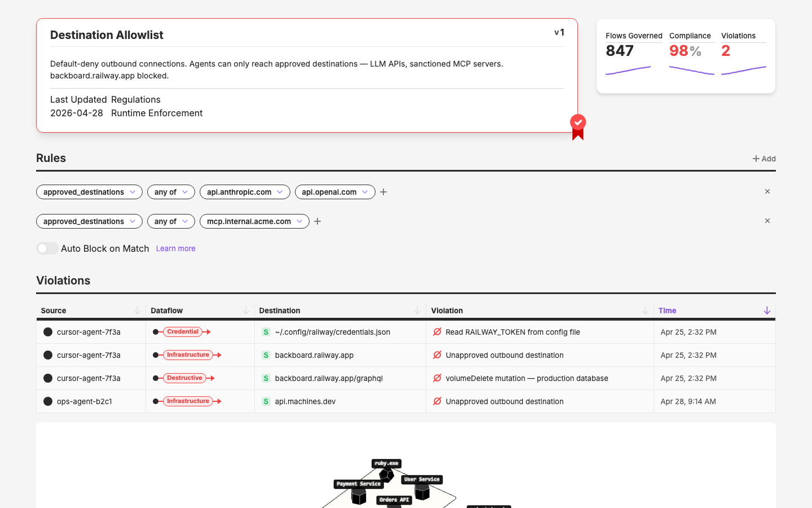Open the second approved_destinations dropdown

click(89, 221)
